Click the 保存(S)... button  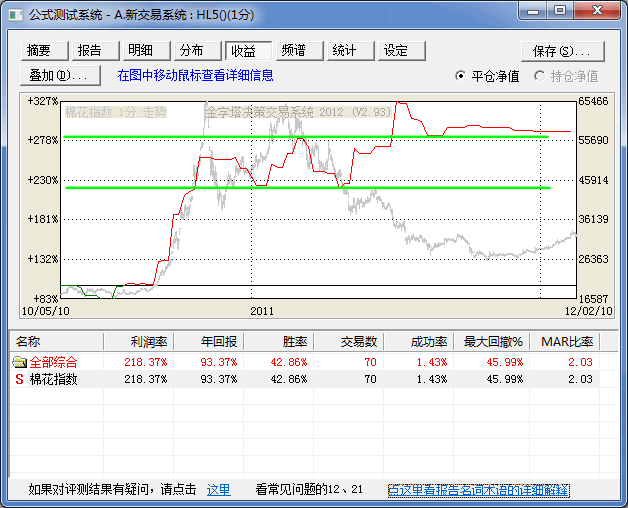pos(563,51)
